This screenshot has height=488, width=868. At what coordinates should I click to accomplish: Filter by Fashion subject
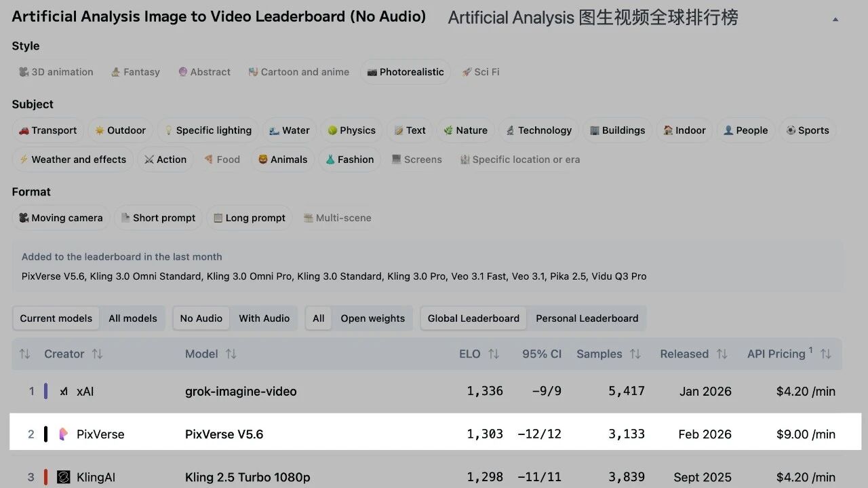(x=349, y=159)
